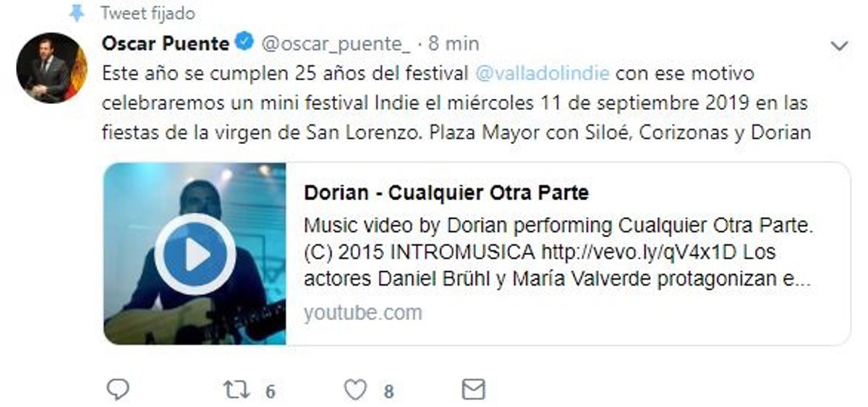Open the Dorian - Cualquier Otra Parte card title
The image size is (868, 407).
446,193
